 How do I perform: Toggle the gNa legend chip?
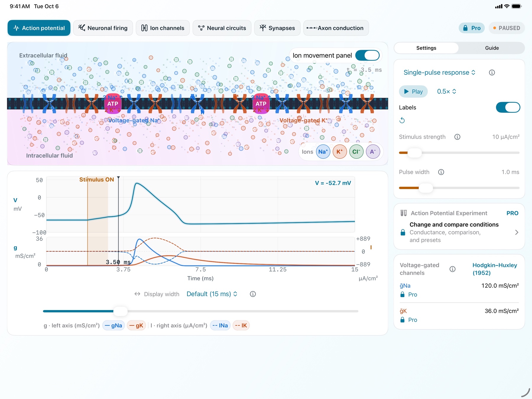[x=113, y=325]
